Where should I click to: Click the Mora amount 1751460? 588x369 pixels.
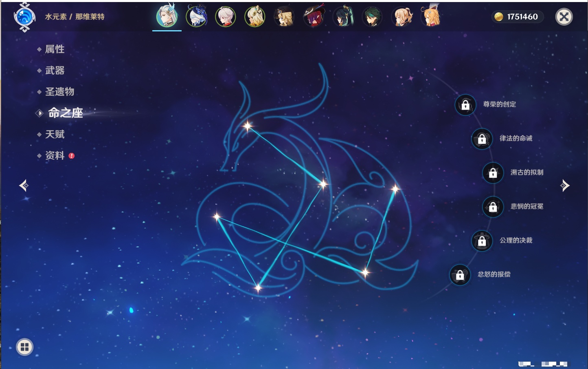[522, 17]
